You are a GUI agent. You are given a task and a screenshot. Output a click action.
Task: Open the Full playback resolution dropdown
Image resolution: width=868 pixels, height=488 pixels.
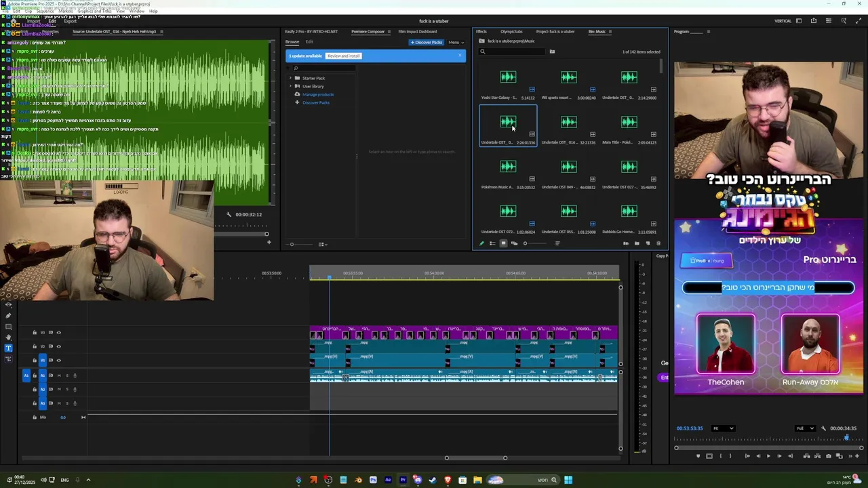coord(805,428)
